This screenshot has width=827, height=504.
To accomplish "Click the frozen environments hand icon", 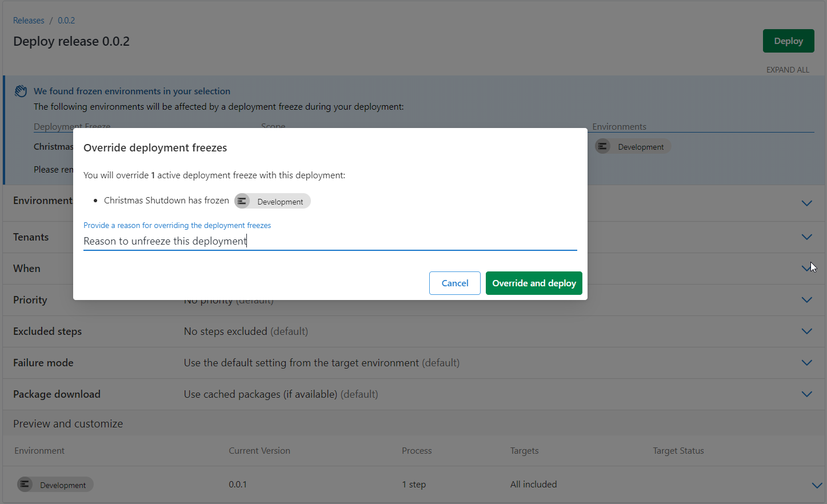I will pyautogui.click(x=21, y=90).
